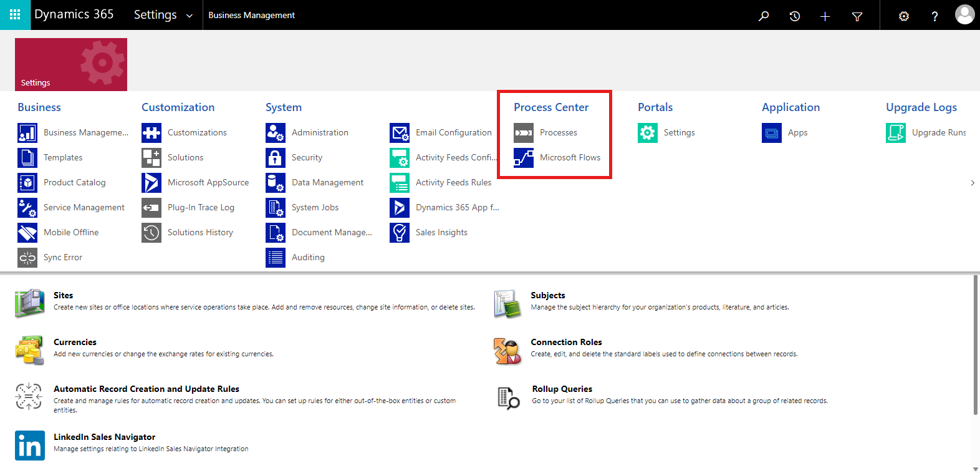Viewport: 980px width, 473px height.
Task: Click the Plug-In Trace Log icon
Action: 151,208
